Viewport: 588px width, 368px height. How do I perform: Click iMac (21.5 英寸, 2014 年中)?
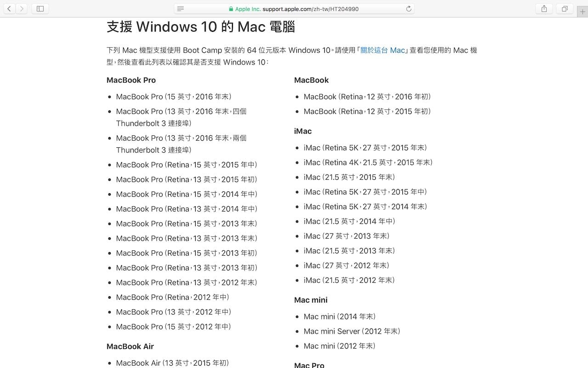[x=349, y=221]
